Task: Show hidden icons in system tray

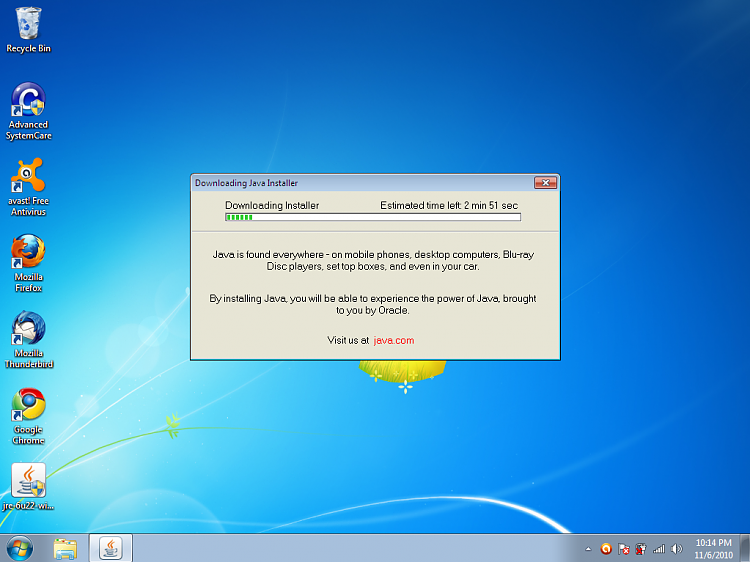Action: pyautogui.click(x=588, y=549)
